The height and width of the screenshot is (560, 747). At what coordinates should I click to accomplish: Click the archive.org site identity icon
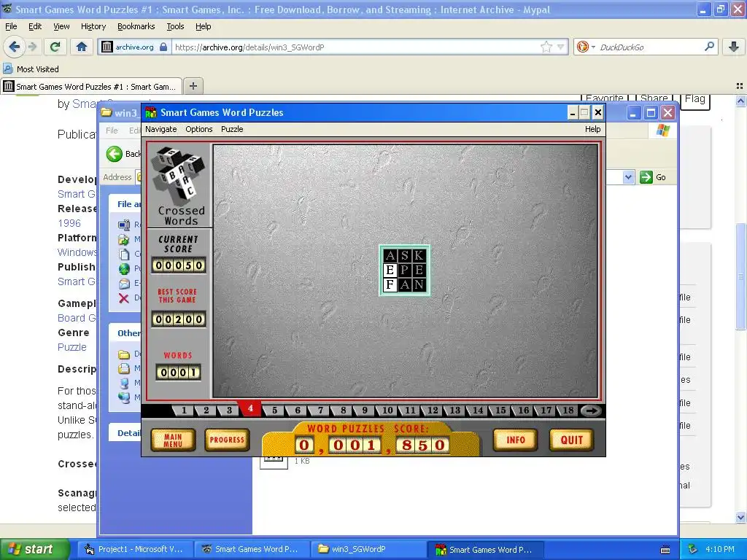point(107,47)
